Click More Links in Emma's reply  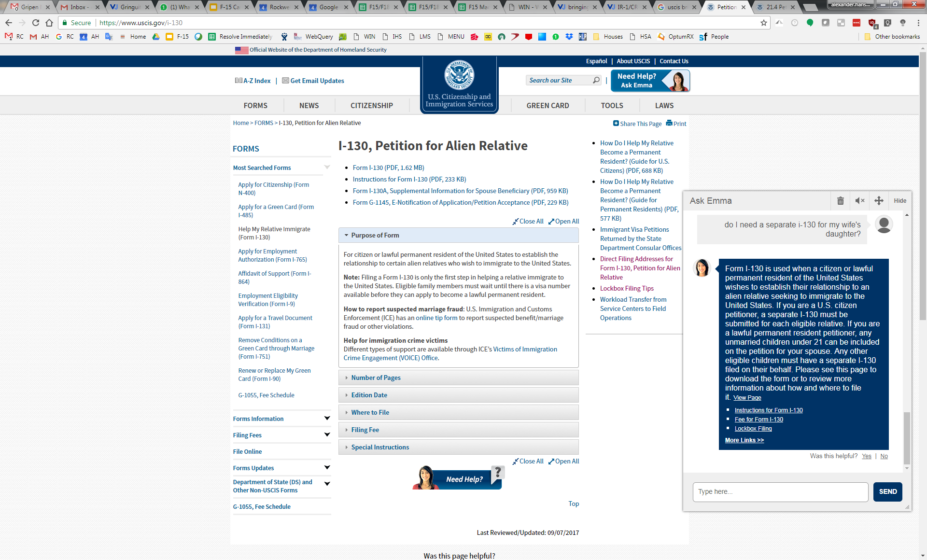(744, 440)
